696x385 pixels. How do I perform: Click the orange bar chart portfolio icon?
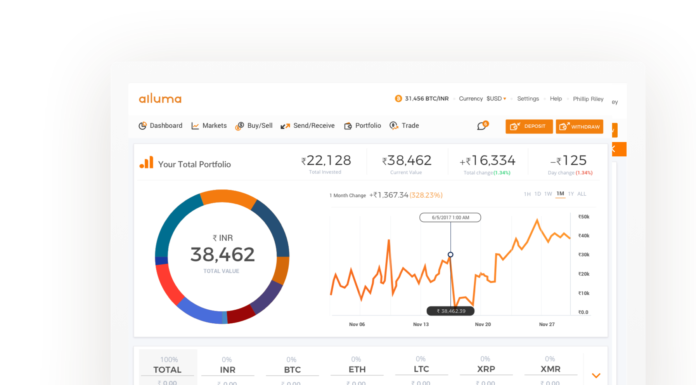click(x=146, y=163)
